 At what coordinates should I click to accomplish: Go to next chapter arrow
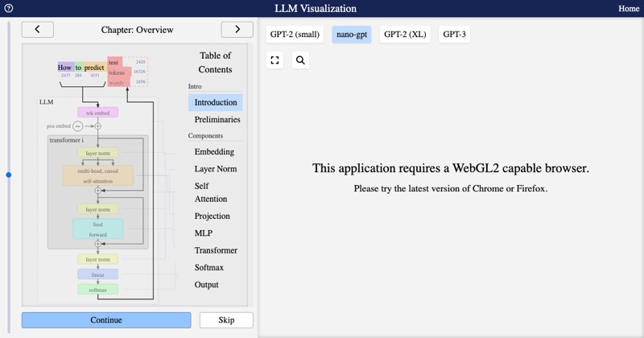[237, 30]
